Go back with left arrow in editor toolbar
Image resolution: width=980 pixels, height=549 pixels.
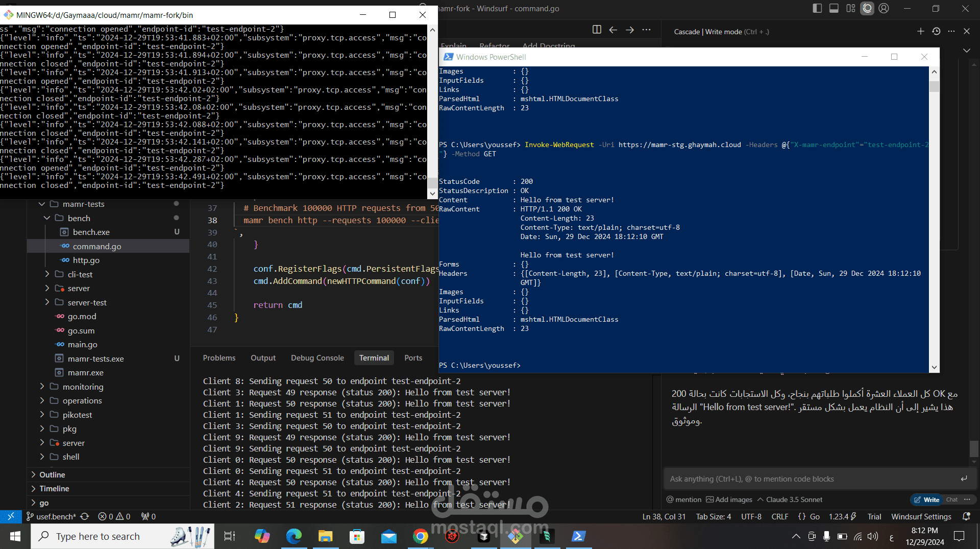click(x=613, y=30)
